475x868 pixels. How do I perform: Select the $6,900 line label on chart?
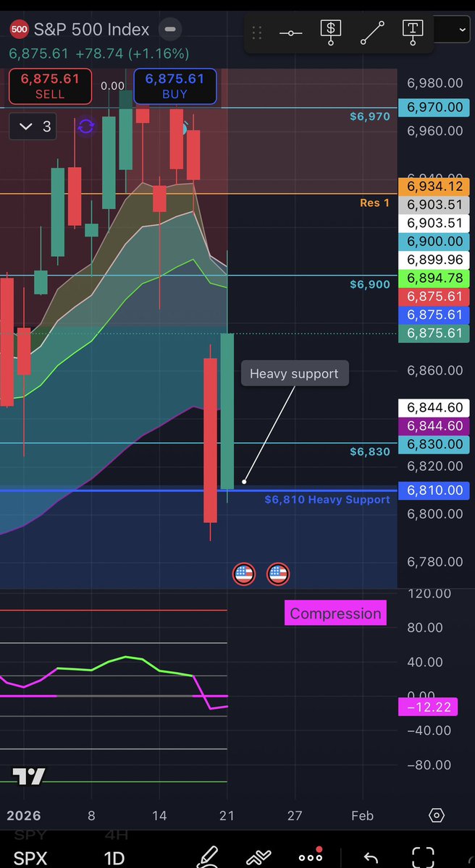(x=370, y=285)
